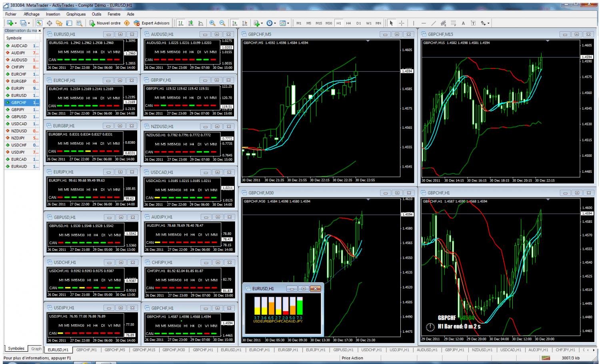Open the Aide menu

[x=130, y=14]
